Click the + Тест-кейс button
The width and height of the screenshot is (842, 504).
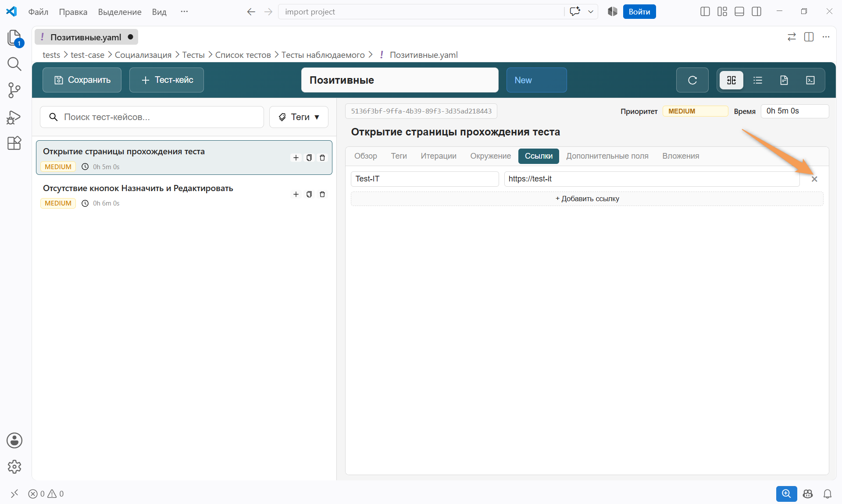point(167,80)
